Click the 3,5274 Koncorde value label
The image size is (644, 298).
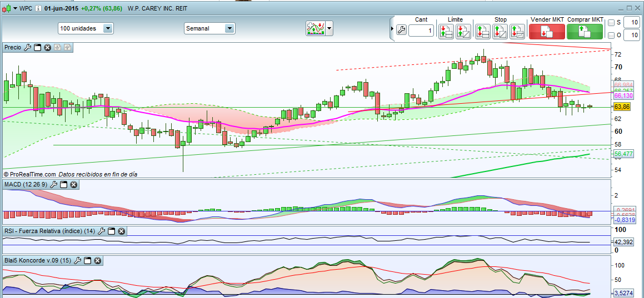pos(624,293)
